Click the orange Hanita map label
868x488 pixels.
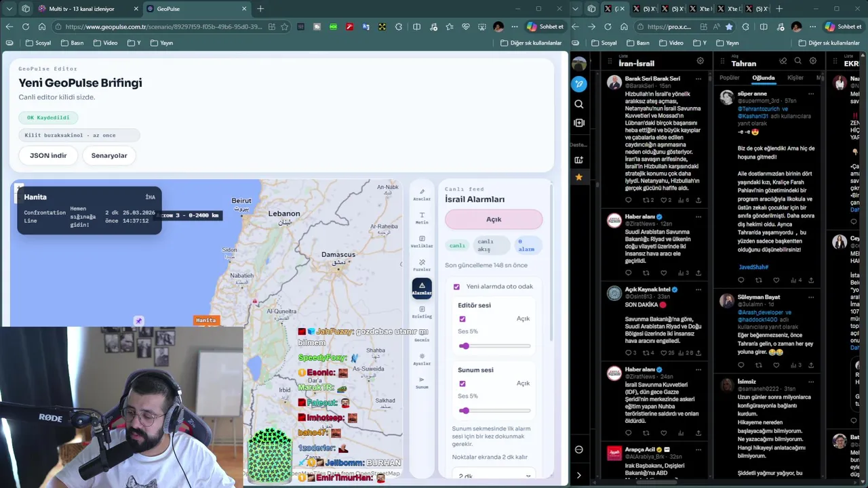tap(206, 320)
